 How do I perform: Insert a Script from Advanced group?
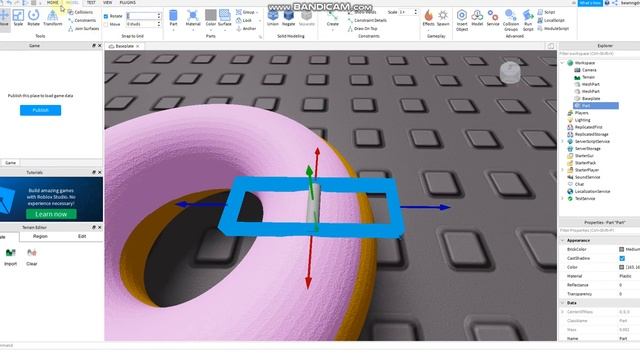(546, 12)
